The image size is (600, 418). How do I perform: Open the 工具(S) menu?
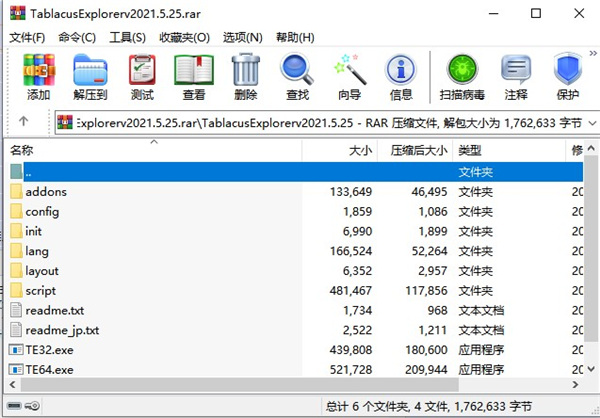[x=127, y=38]
